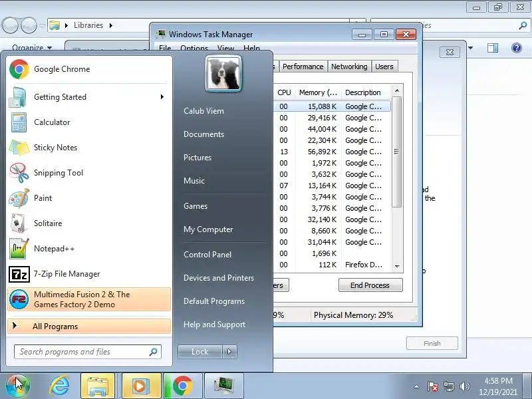
Task: Click Explorer search box magnifier icon
Action: click(x=523, y=25)
